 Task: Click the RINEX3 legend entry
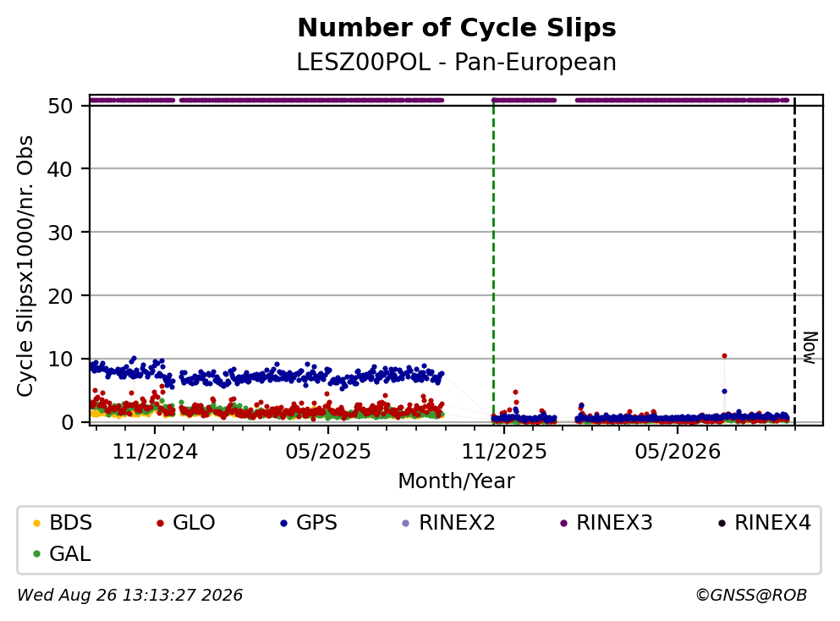coord(606,522)
